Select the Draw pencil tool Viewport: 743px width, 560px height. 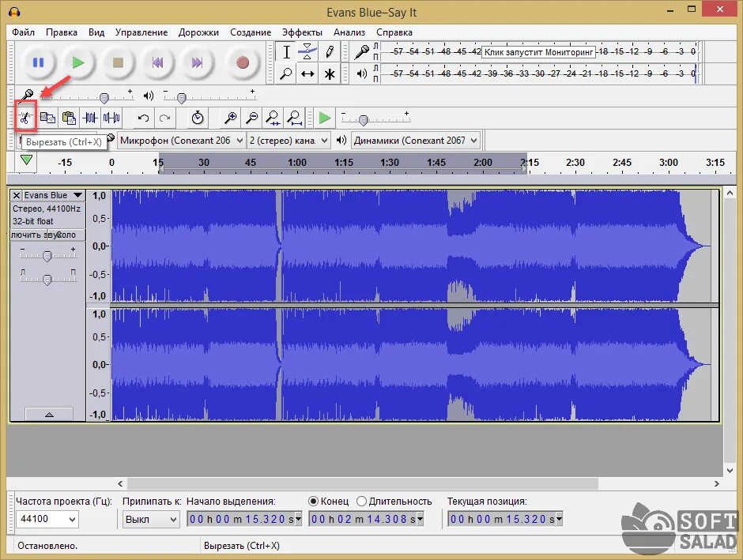[330, 52]
